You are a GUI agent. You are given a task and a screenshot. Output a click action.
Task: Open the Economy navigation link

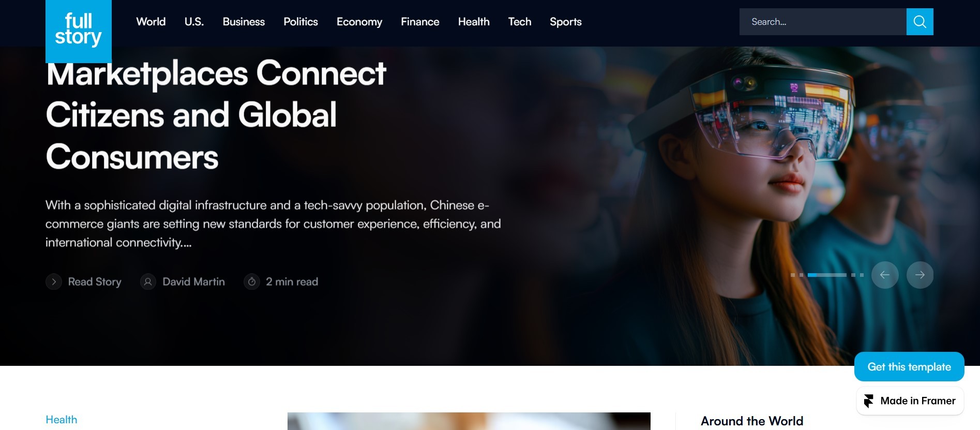(x=359, y=22)
